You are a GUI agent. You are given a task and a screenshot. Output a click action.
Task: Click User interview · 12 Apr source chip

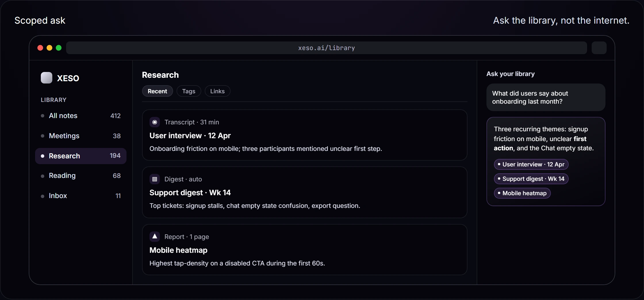pyautogui.click(x=531, y=164)
